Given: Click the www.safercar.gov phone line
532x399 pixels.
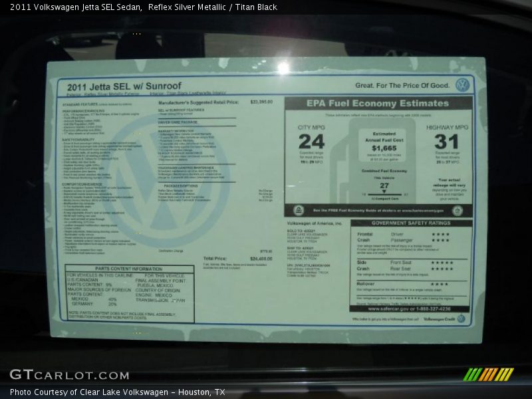Looking at the screenshot, I should 409,309.
